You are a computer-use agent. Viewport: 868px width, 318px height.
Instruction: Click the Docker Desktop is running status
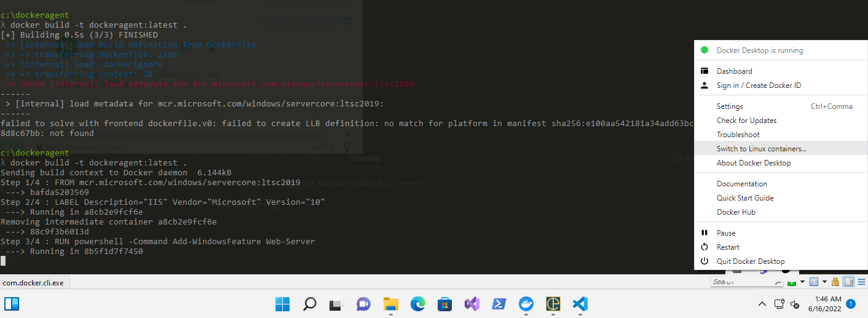[781, 50]
